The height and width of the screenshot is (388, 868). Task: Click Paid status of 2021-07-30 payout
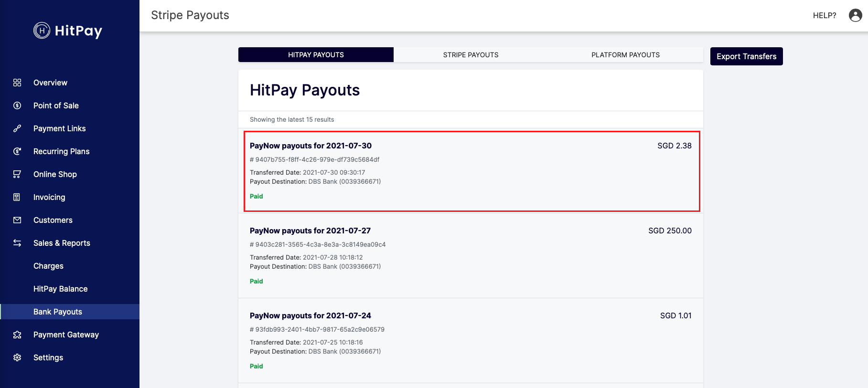257,196
